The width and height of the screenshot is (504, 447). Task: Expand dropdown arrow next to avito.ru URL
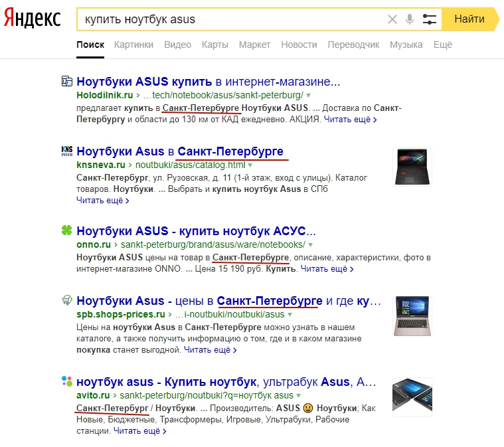(299, 396)
